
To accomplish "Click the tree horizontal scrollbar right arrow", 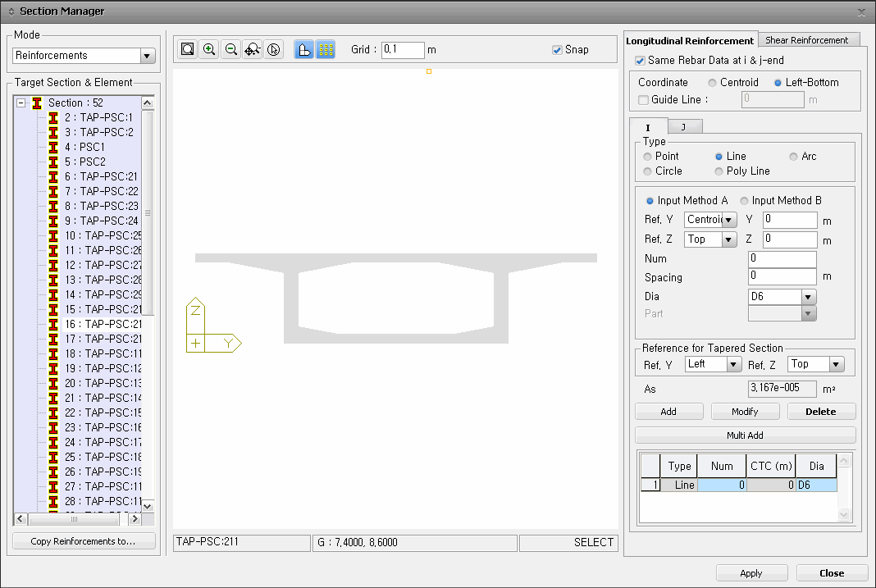I will [x=135, y=519].
